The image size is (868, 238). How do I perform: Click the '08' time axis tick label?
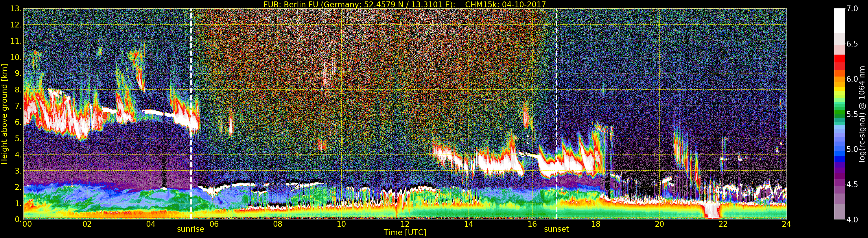click(278, 224)
